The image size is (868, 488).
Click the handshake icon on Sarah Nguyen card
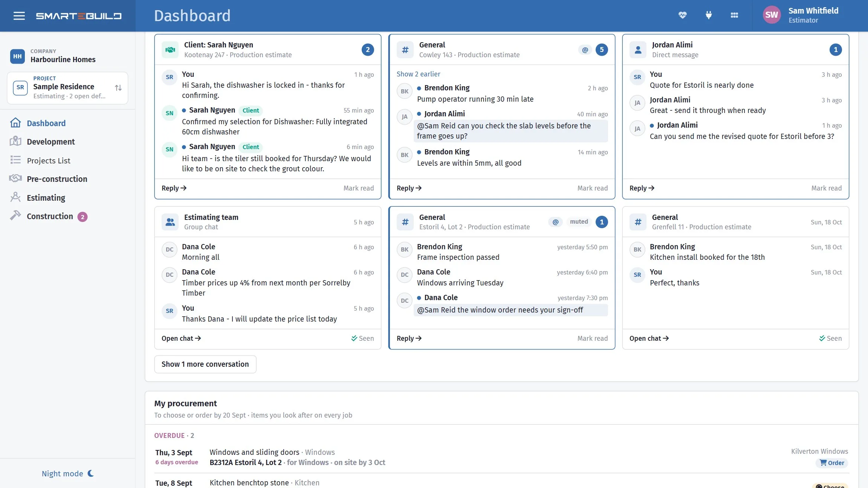point(170,50)
